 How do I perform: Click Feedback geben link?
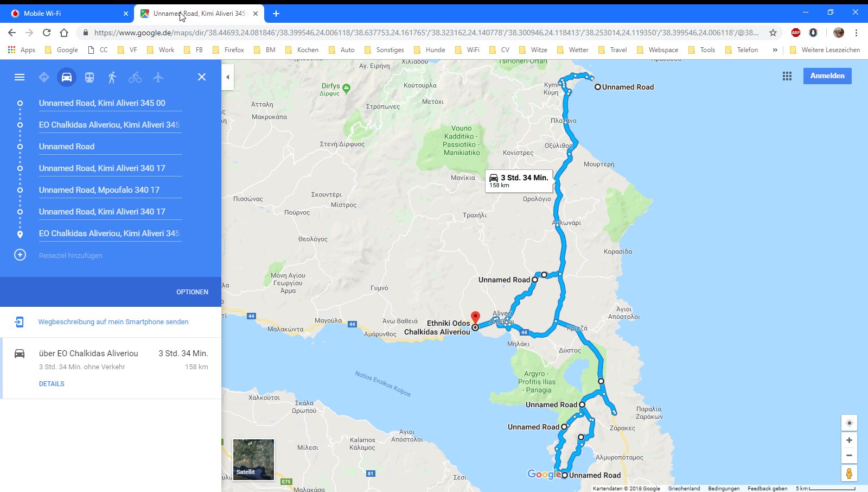click(x=768, y=488)
